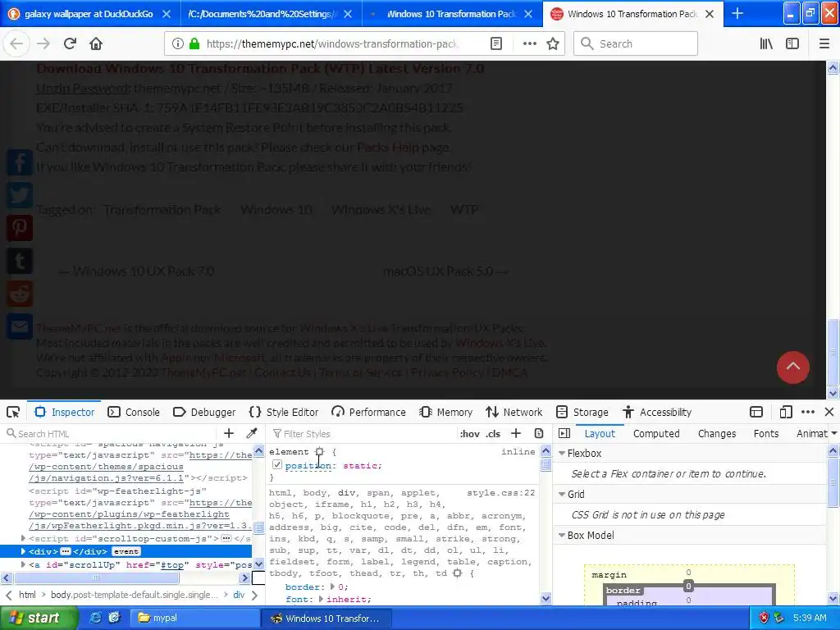Expand scrolltop-custom-js script node
Viewport: 840px width, 630px height.
coord(23,538)
